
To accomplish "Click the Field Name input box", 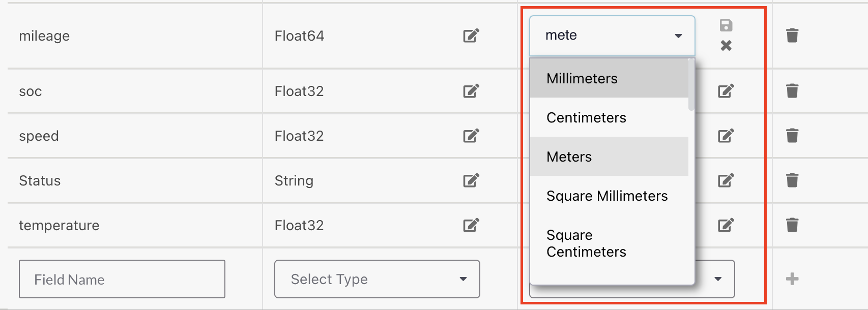I will click(122, 279).
